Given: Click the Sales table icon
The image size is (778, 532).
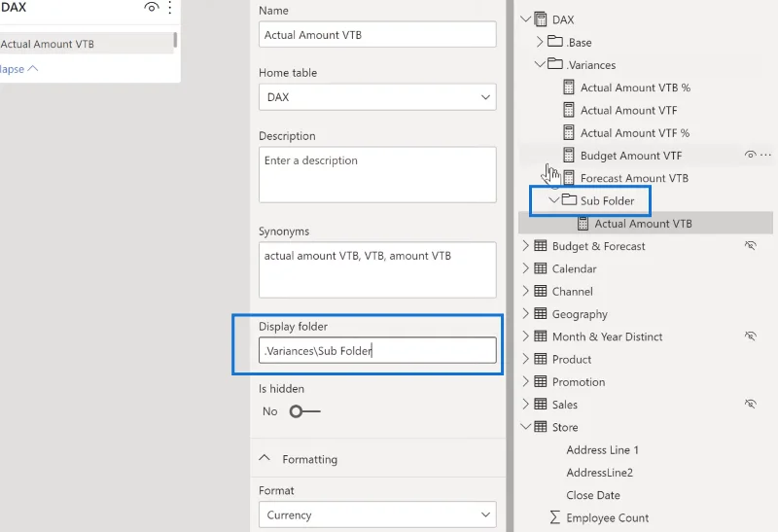Looking at the screenshot, I should pos(541,404).
